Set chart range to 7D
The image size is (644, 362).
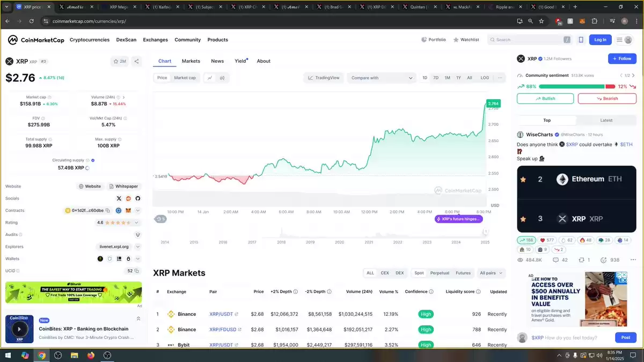point(436,78)
